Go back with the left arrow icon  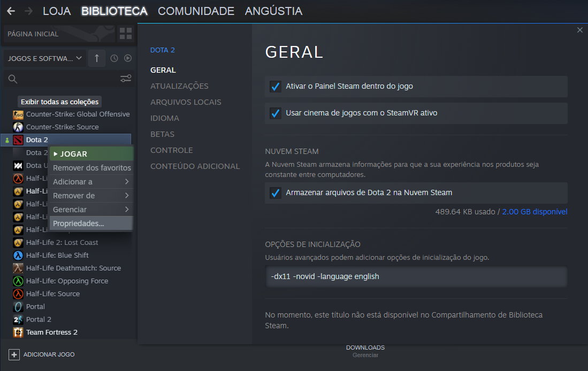[x=11, y=11]
